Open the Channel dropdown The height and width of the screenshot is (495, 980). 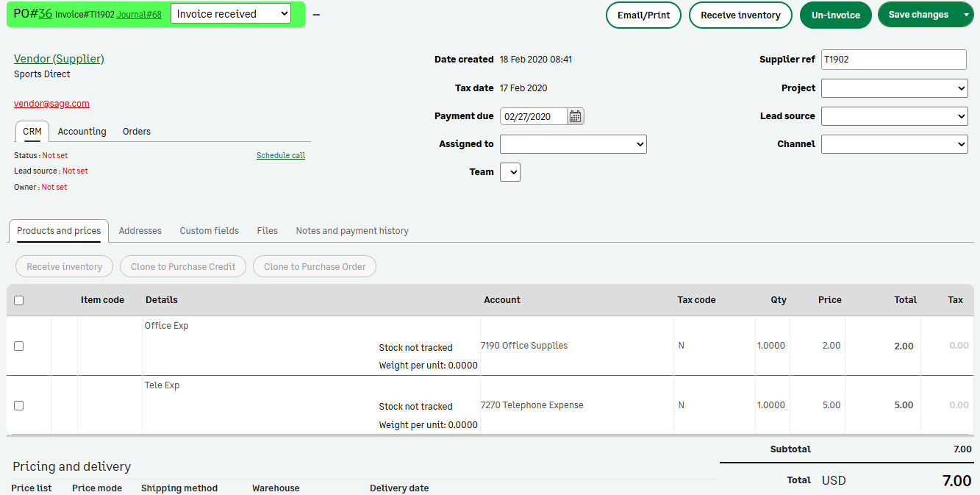(895, 144)
